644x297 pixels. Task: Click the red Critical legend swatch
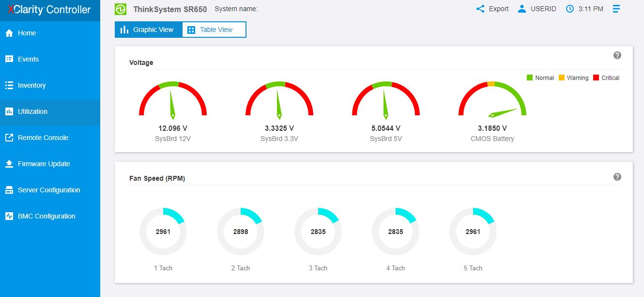pyautogui.click(x=596, y=78)
